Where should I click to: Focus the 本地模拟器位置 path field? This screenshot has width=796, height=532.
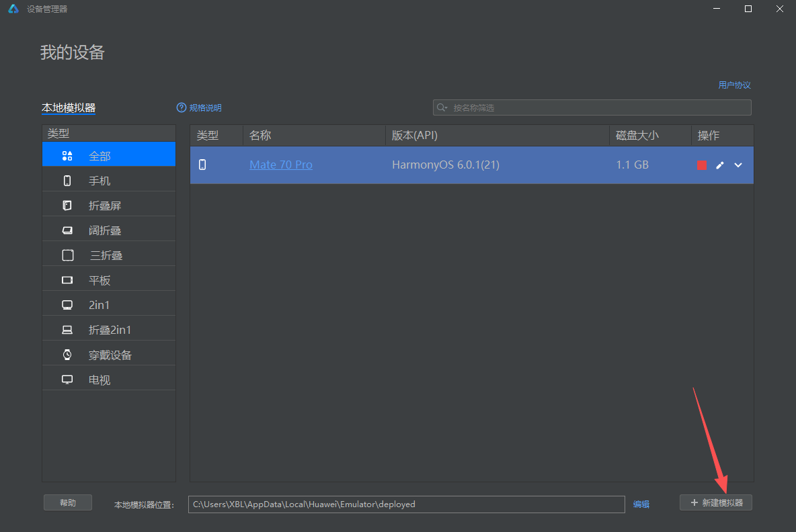(406, 504)
